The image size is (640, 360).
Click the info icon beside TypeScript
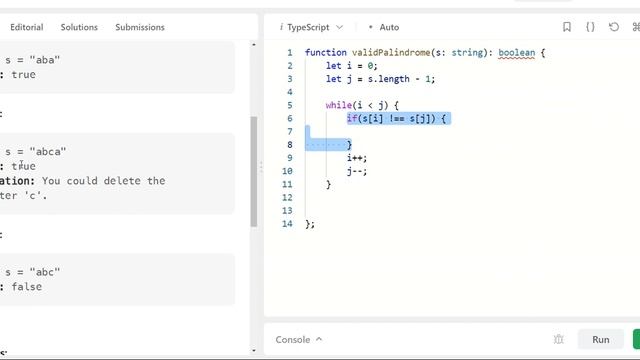coord(281,27)
